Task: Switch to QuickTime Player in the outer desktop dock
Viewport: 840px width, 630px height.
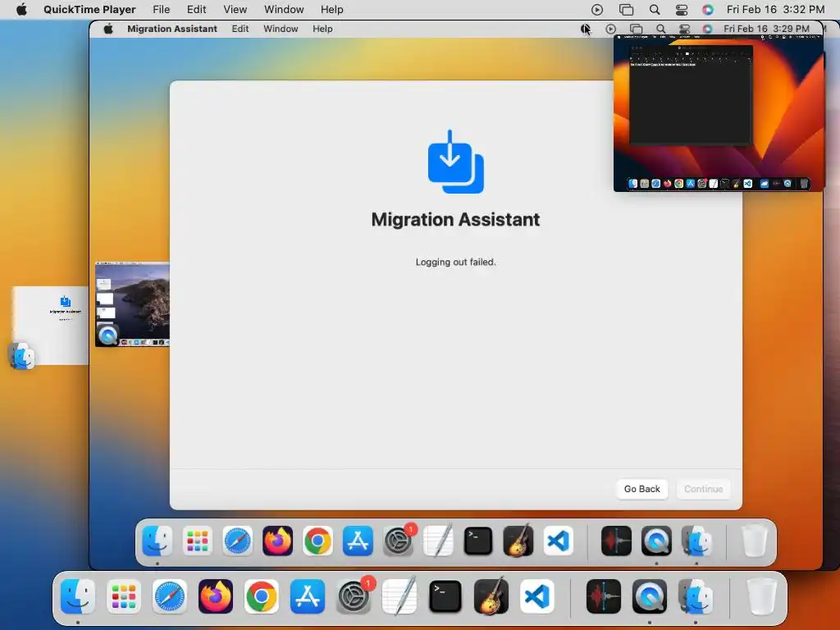Action: [650, 596]
